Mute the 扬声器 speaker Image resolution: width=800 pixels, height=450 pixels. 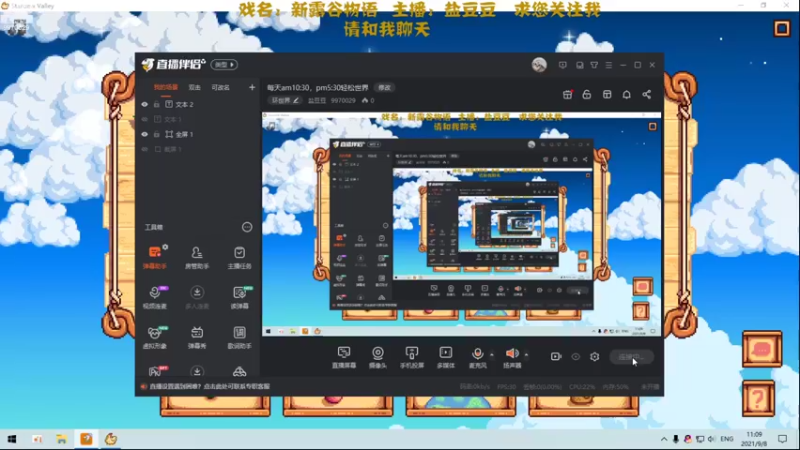512,357
